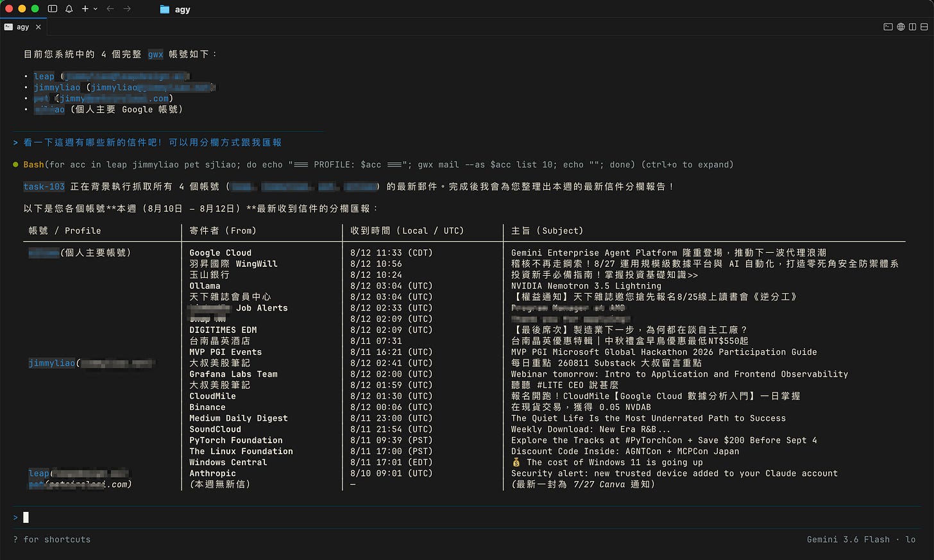
Task: Click the '寄件者 (From)' column header
Action: (223, 231)
